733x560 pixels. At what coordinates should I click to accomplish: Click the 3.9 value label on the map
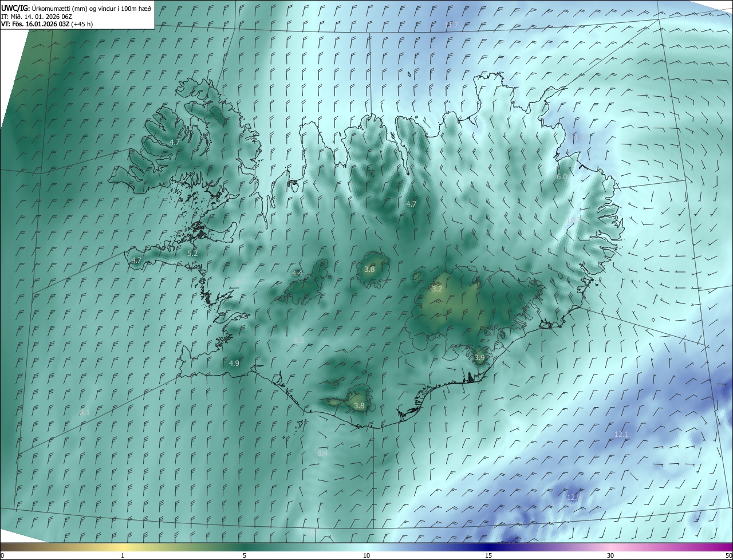[x=479, y=357]
